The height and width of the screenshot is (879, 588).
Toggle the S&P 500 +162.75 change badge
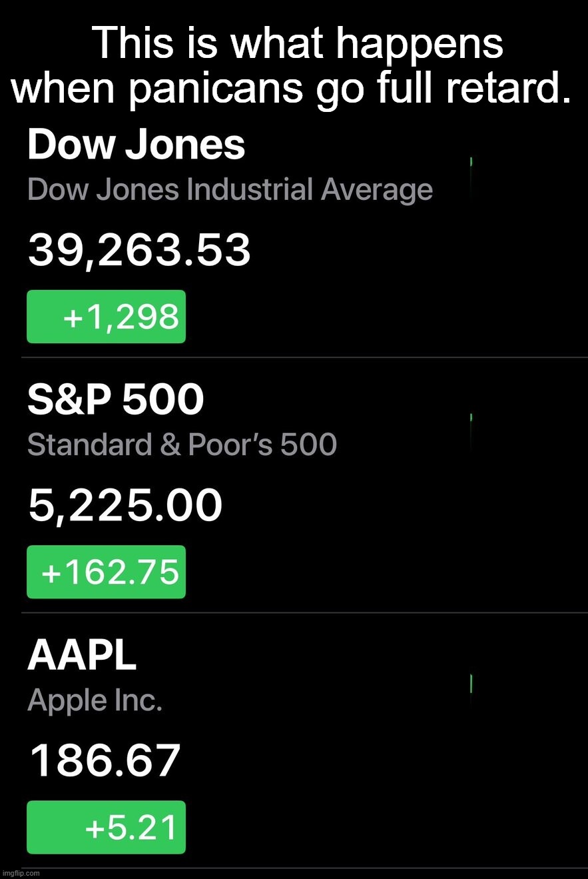[x=106, y=572]
